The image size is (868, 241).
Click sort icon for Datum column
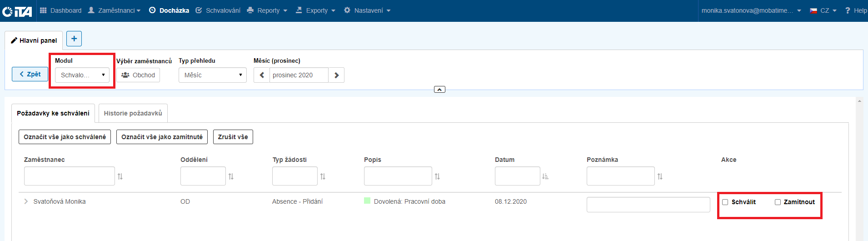545,176
